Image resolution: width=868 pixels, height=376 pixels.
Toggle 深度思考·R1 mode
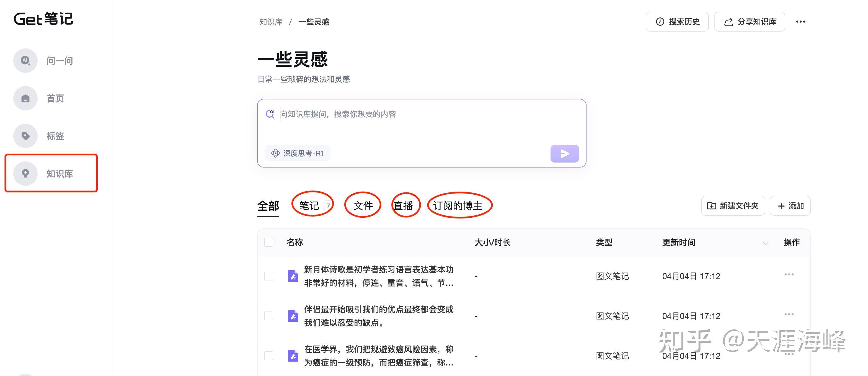click(x=298, y=153)
